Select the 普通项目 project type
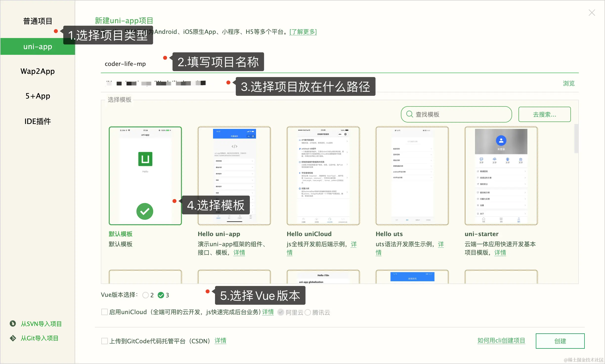 pos(38,21)
